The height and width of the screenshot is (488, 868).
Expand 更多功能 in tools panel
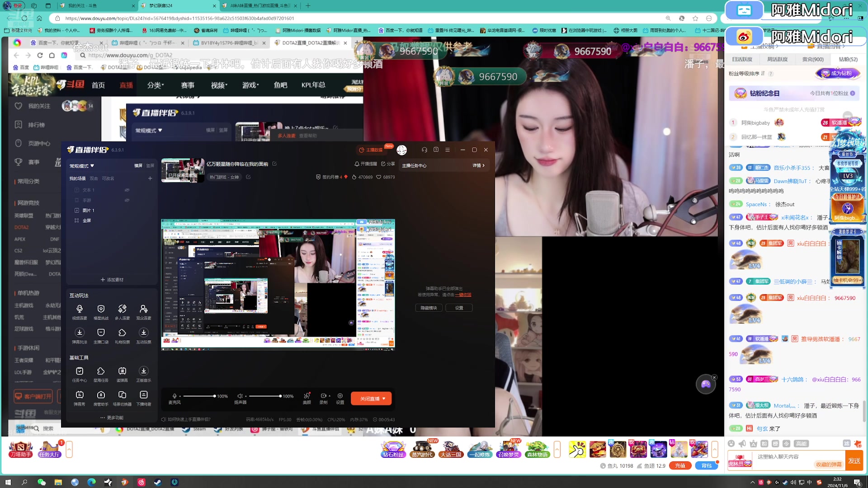112,418
